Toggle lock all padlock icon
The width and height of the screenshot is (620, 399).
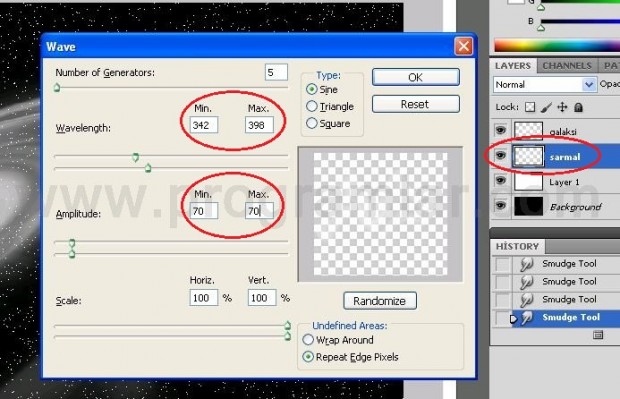578,107
